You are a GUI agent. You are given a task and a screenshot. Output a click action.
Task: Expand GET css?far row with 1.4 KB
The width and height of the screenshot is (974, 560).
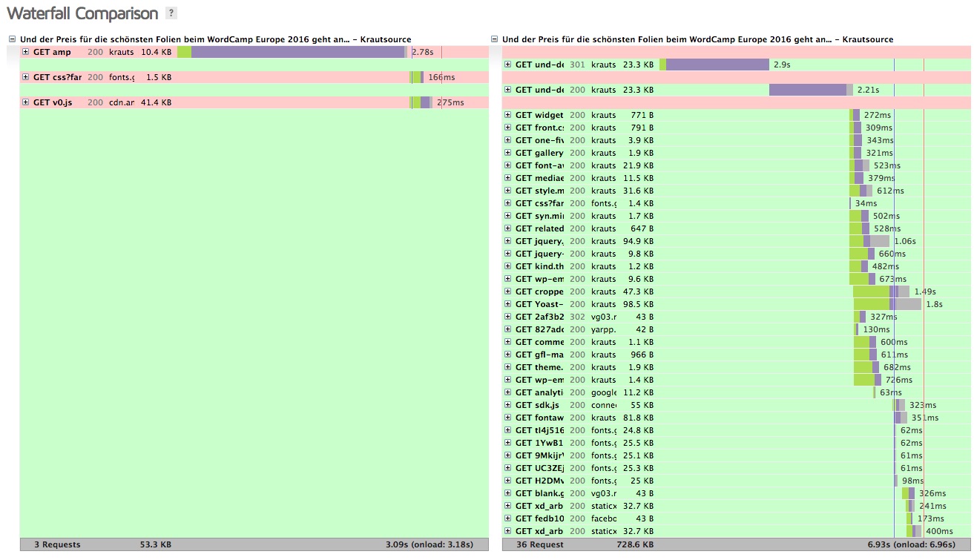[508, 203]
